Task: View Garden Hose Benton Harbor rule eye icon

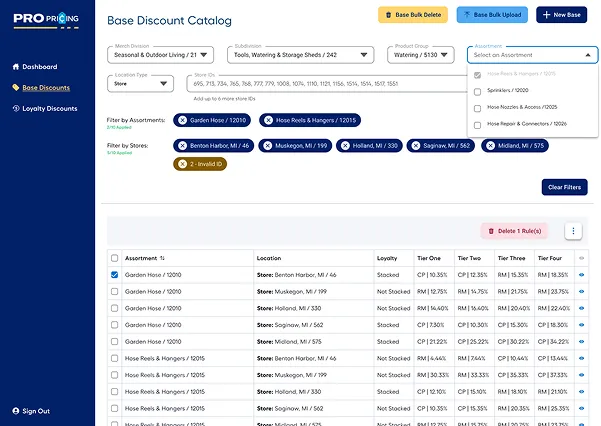Action: (x=581, y=275)
